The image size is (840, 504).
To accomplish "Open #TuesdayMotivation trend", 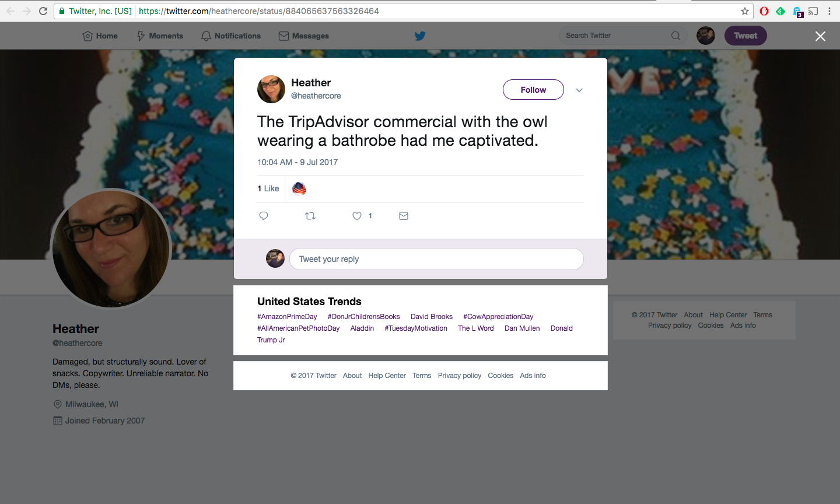I will tap(416, 328).
